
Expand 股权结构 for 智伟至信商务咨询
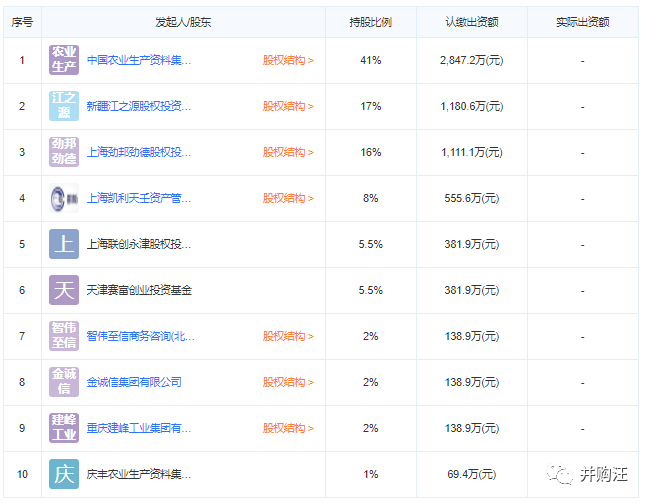click(288, 336)
